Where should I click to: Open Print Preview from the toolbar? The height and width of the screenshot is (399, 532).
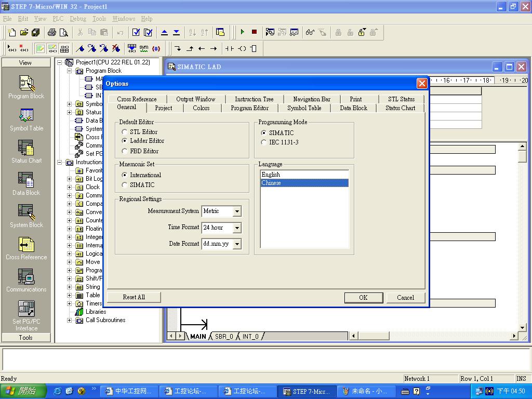pos(63,32)
